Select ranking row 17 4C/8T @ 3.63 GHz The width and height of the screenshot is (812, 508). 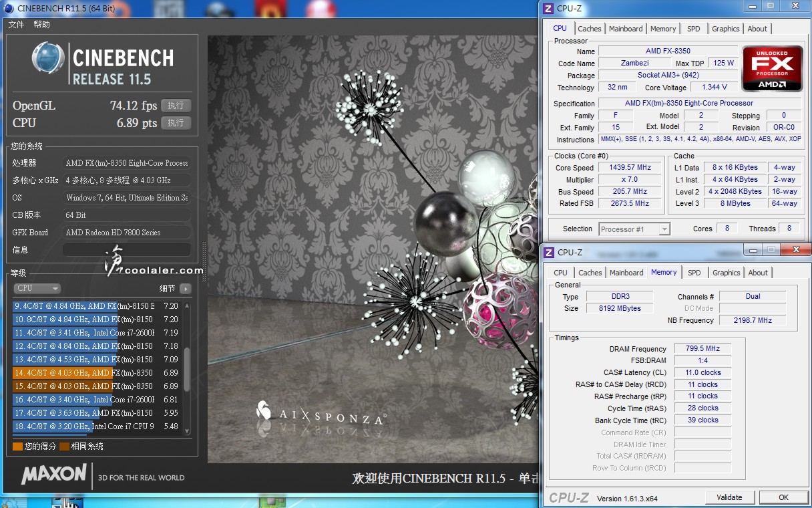97,413
